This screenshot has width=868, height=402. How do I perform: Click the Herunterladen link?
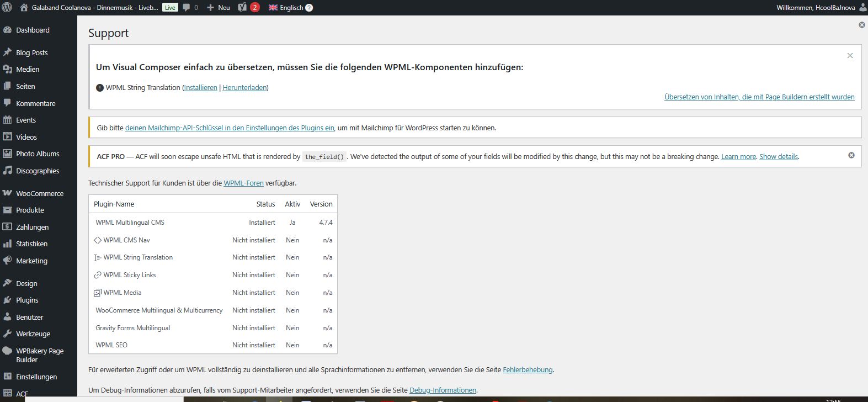point(244,88)
